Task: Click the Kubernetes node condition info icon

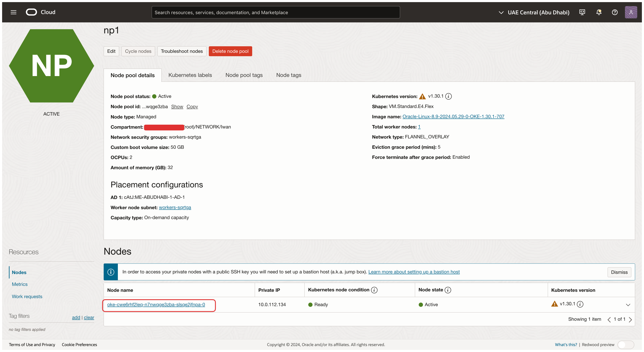Action: (374, 290)
